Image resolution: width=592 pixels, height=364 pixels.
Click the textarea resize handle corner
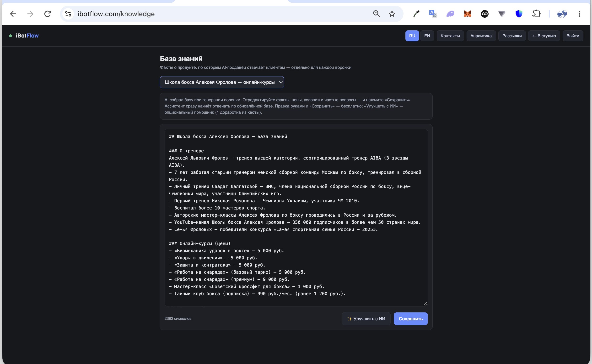pos(425,304)
